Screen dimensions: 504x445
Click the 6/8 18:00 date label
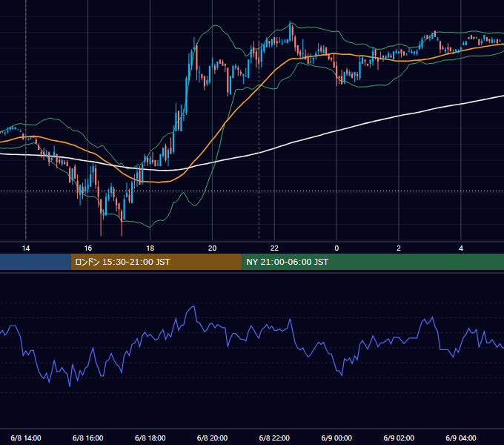click(x=150, y=438)
